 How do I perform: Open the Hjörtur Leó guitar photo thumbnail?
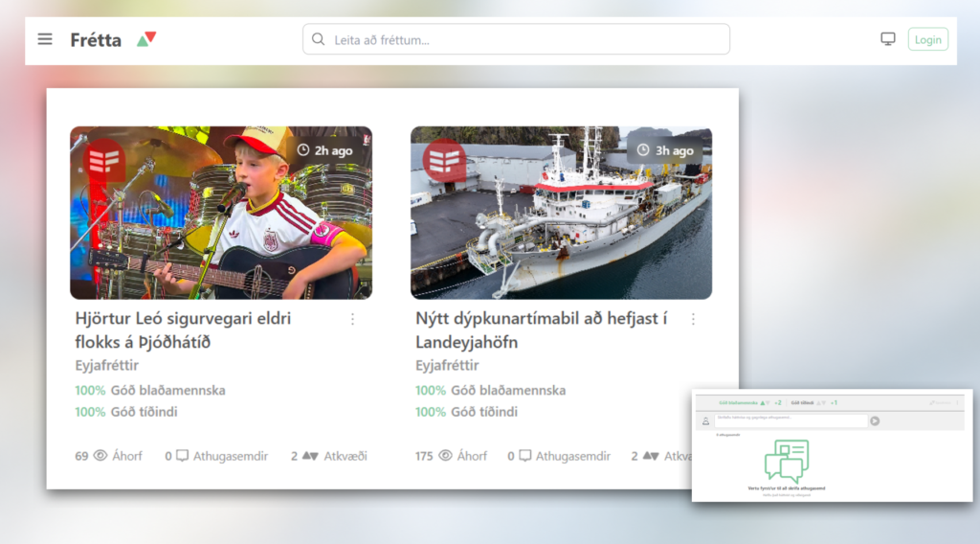point(221,213)
